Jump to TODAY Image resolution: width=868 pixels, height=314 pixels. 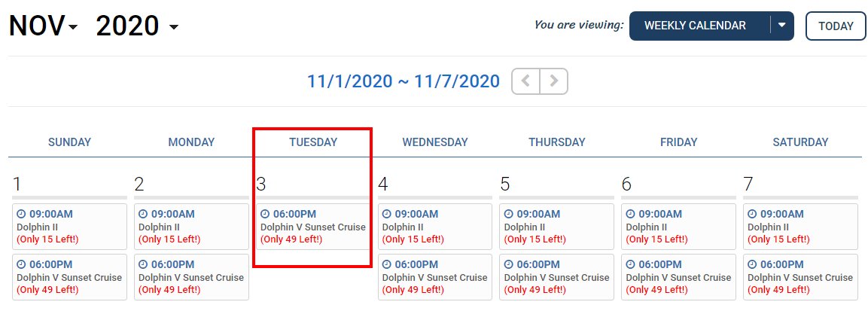coord(836,26)
